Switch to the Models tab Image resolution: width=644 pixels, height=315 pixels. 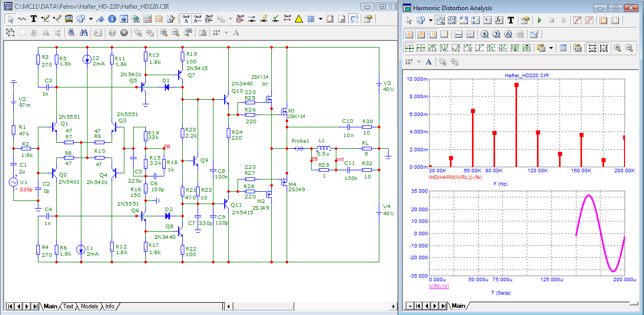[89, 306]
